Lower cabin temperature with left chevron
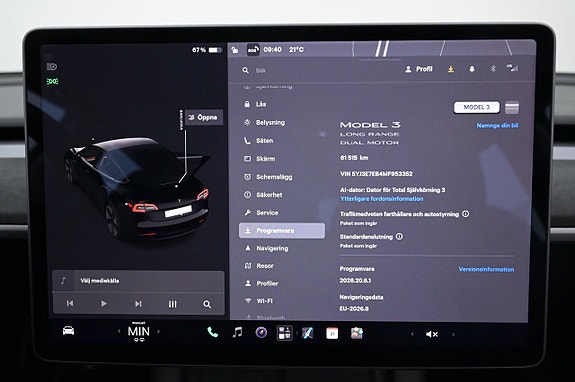This screenshot has height=382, width=575. pos(119,331)
